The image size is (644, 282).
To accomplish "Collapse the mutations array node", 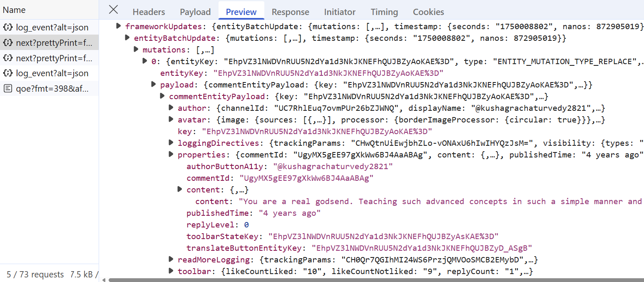I will click(136, 50).
